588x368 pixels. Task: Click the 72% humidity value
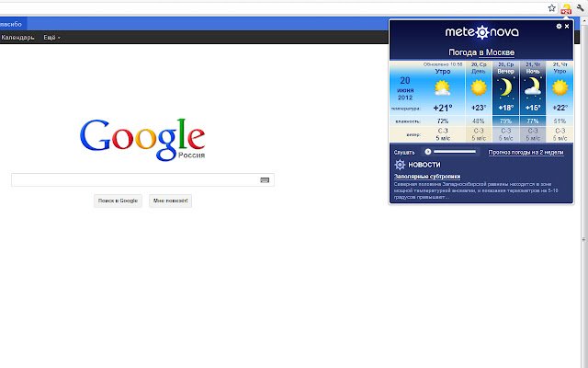pyautogui.click(x=443, y=121)
